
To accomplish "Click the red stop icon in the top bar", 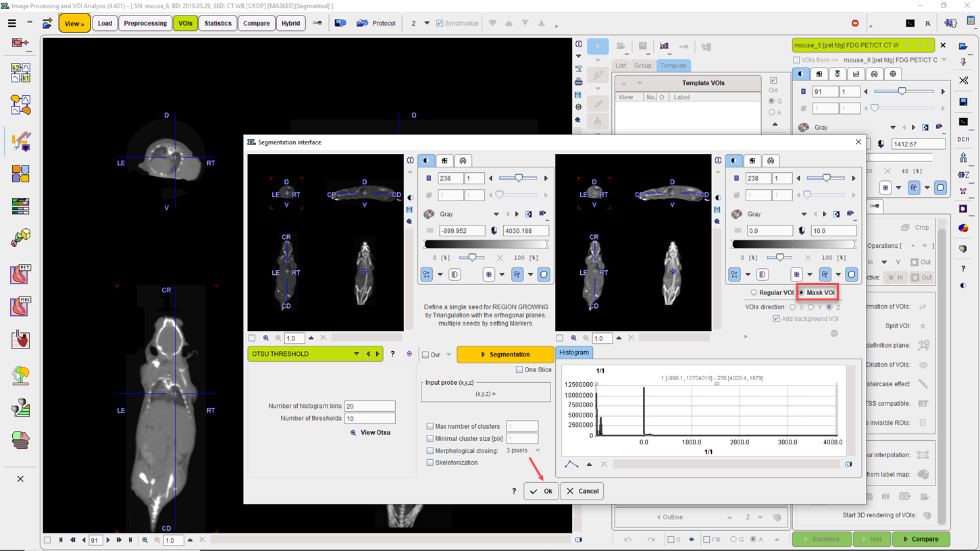I will click(x=855, y=23).
